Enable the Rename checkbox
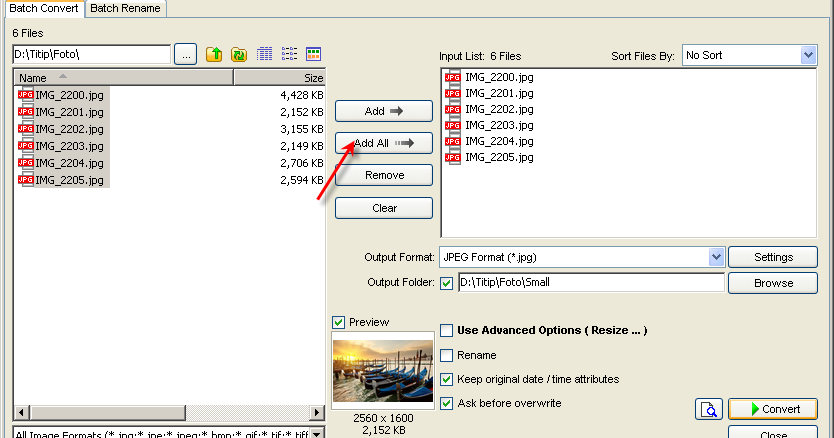 446,355
